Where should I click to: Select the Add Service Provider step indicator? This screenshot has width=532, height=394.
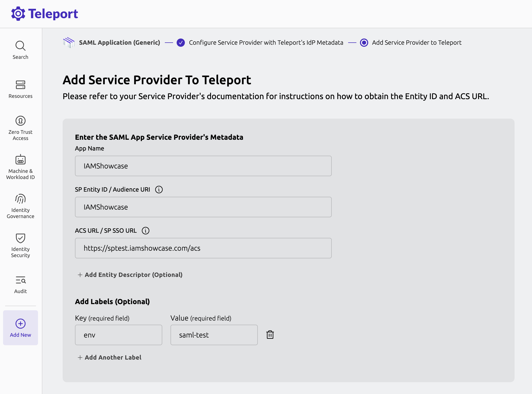364,43
